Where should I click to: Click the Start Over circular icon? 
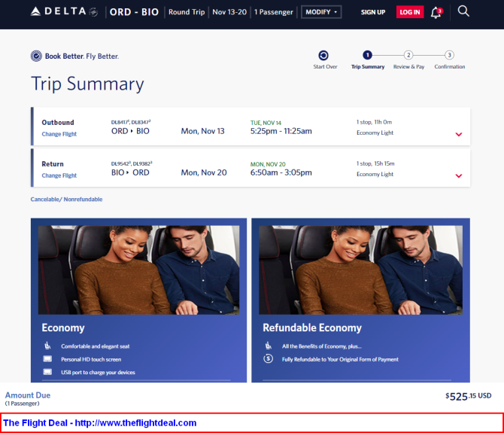323,55
